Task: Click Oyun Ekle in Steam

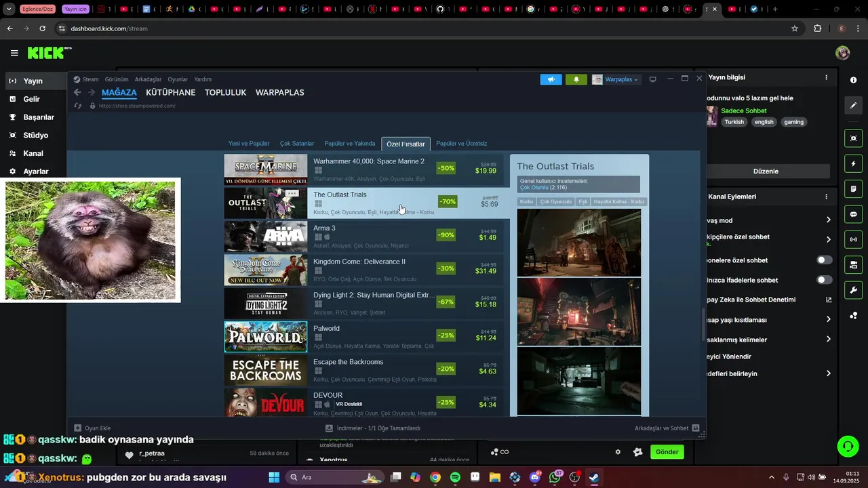Action: pos(92,428)
